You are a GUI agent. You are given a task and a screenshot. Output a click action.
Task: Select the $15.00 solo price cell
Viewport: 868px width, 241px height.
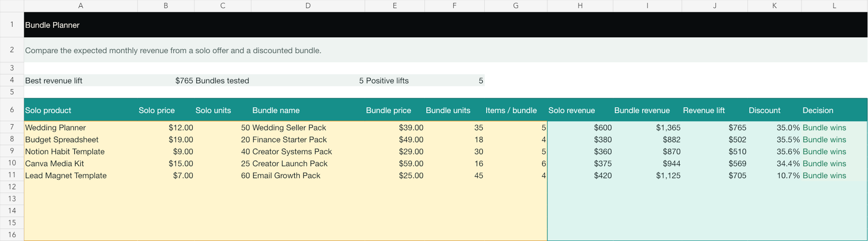click(x=166, y=163)
